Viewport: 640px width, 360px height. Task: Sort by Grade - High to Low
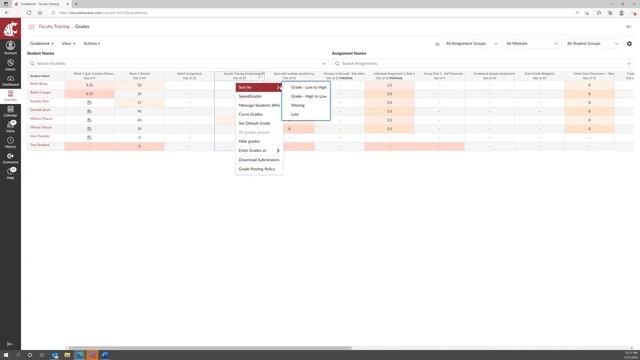[x=306, y=96]
